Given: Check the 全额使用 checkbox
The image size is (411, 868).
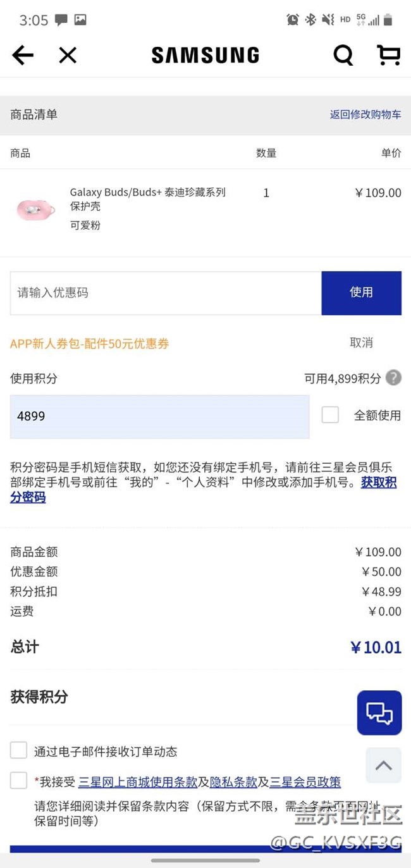Looking at the screenshot, I should pos(330,415).
